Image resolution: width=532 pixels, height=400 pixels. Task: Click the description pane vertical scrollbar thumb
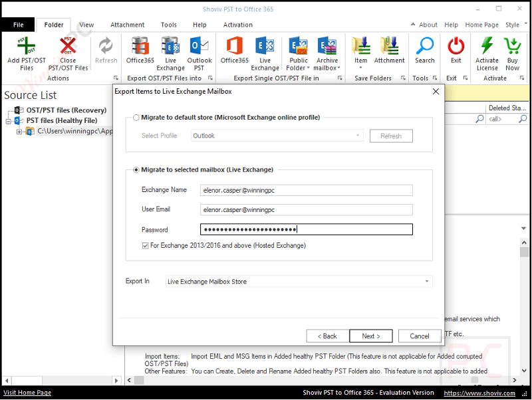(524, 252)
